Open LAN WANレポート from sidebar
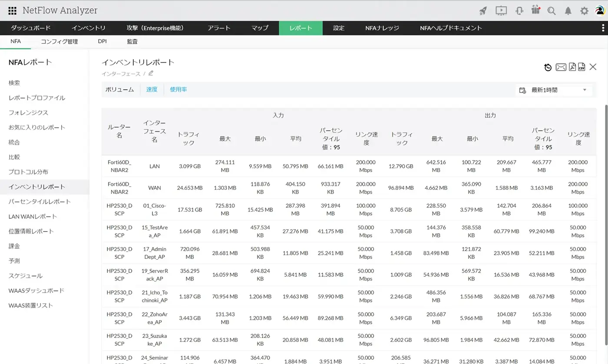Screen dimensions: 608x364 pyautogui.click(x=33, y=216)
